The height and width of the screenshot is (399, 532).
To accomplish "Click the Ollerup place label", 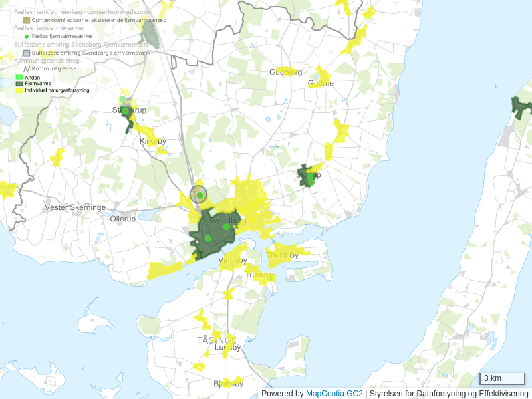I will pyautogui.click(x=122, y=218).
